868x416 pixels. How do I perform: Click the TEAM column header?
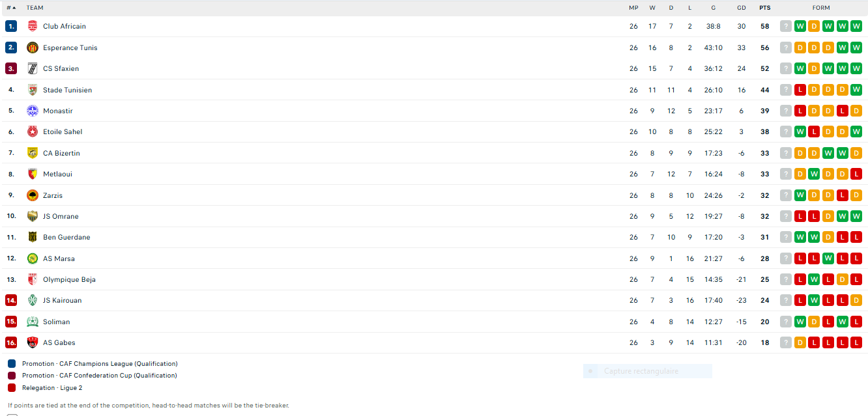(35, 8)
